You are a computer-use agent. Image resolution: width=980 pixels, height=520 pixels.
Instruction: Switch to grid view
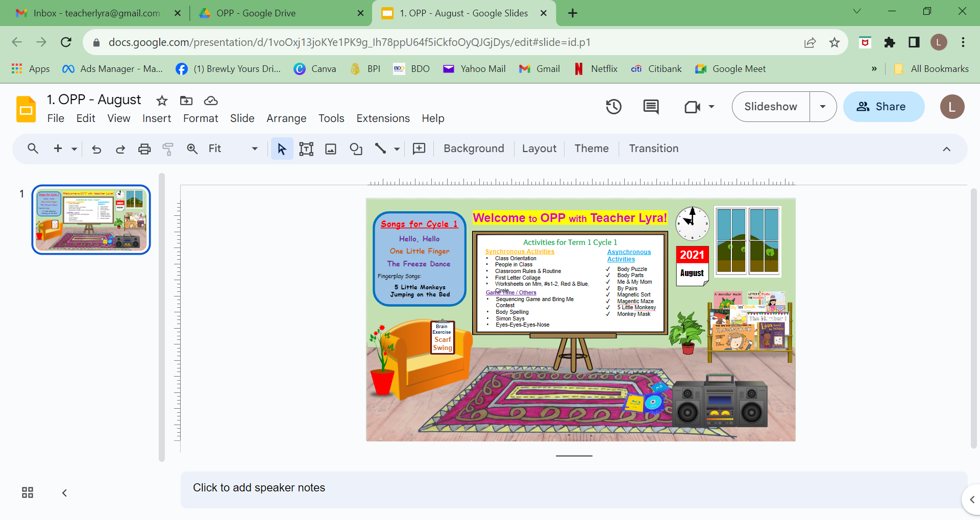[x=28, y=492]
